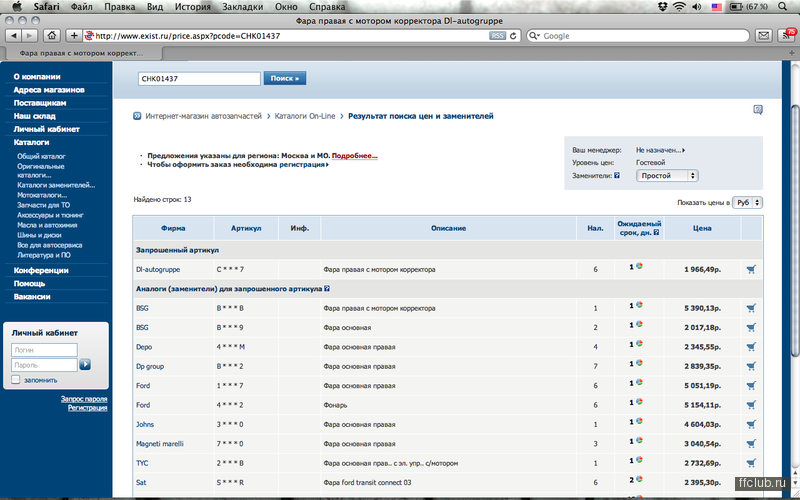The height and width of the screenshot is (500, 800).
Task: Click the Фирма column header
Action: (173, 228)
